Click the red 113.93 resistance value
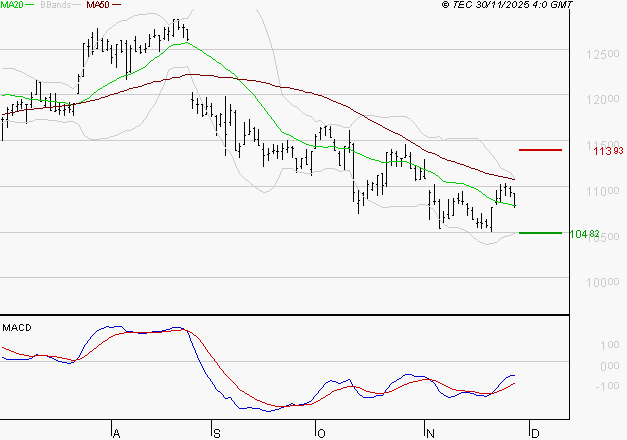This screenshot has height=440, width=627. pyautogui.click(x=608, y=151)
